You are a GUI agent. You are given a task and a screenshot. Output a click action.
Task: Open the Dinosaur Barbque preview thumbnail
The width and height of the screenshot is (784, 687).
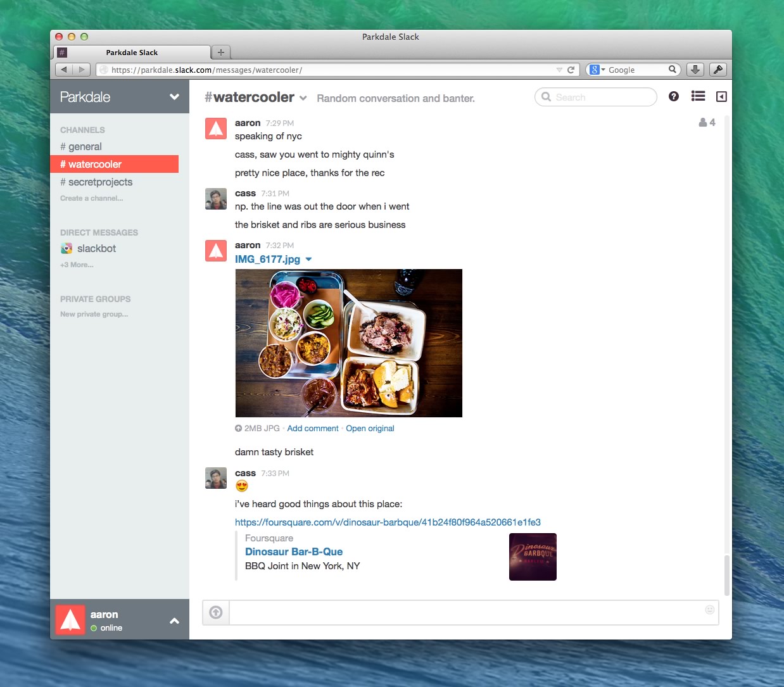533,557
